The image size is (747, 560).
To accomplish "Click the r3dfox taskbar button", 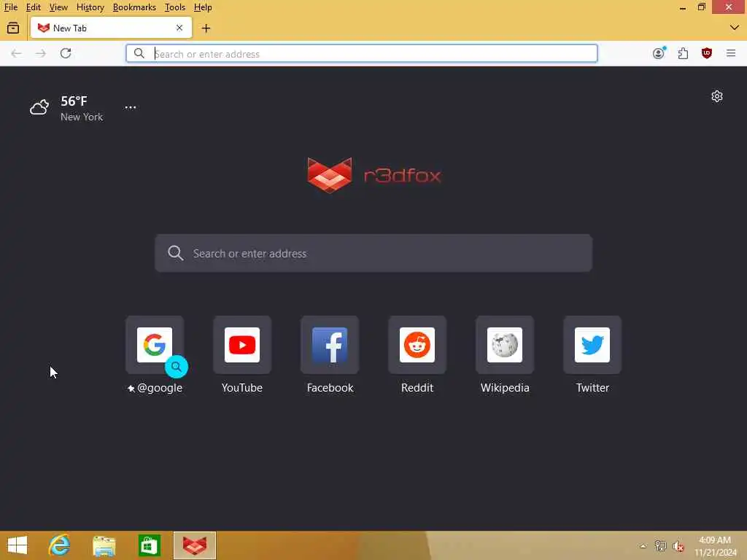I will [195, 545].
